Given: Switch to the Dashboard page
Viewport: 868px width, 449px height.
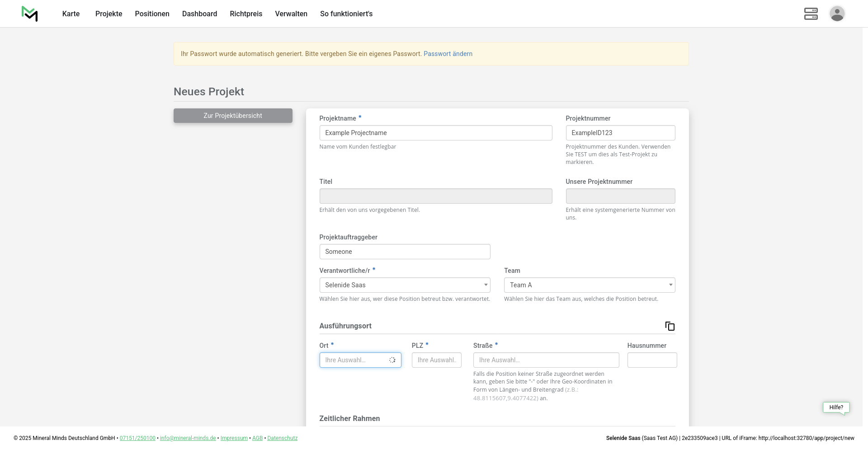Looking at the screenshot, I should point(199,14).
